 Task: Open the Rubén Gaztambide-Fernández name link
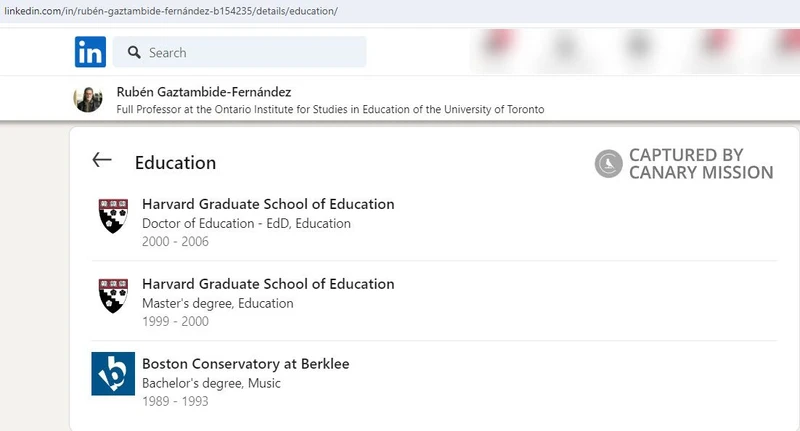pyautogui.click(x=204, y=92)
